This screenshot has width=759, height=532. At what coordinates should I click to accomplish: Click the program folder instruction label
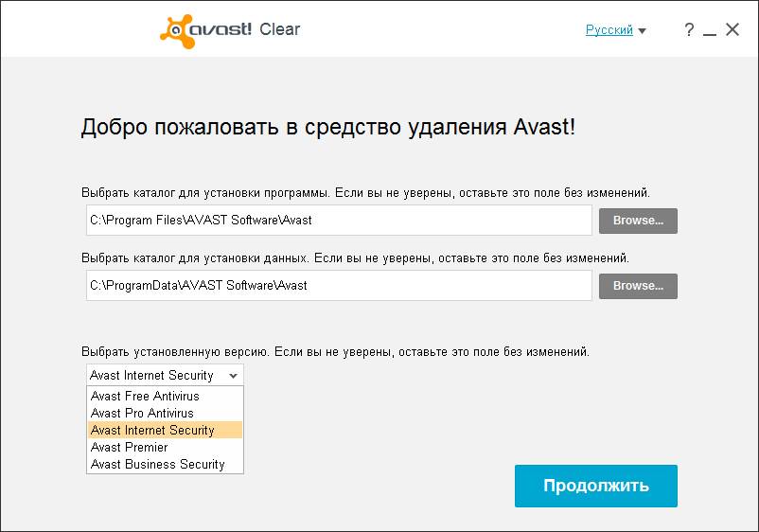point(365,193)
